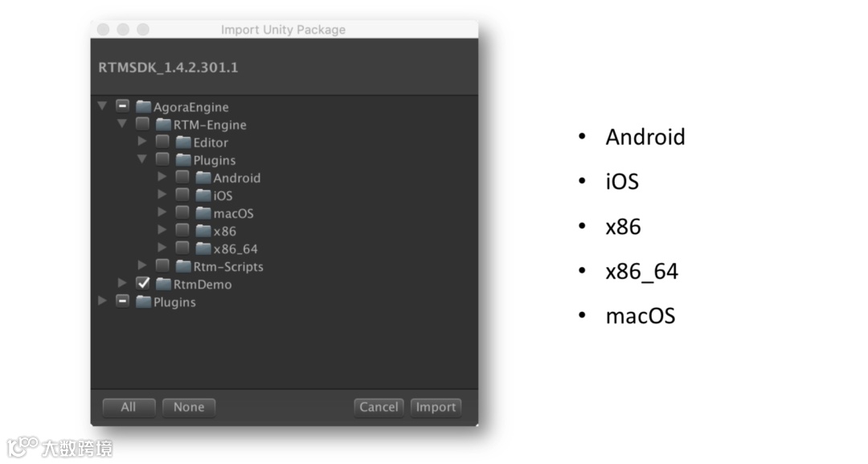Select the Editor folder icon
Image resolution: width=868 pixels, height=464 pixels.
183,142
